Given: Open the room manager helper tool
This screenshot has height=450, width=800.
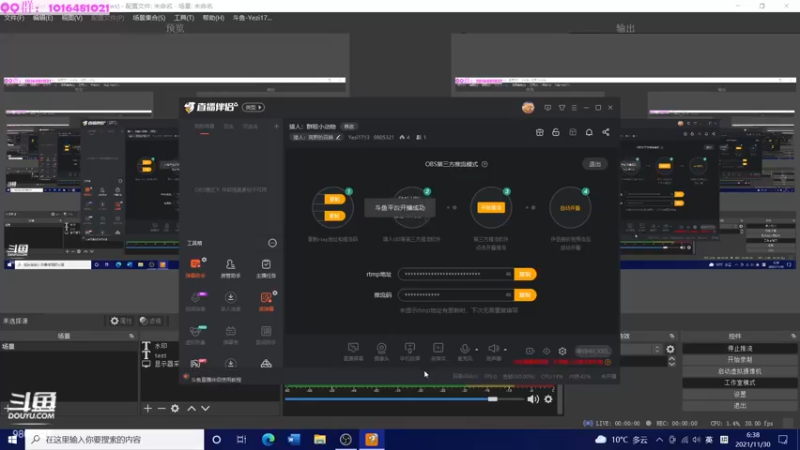Looking at the screenshot, I should coord(231,267).
